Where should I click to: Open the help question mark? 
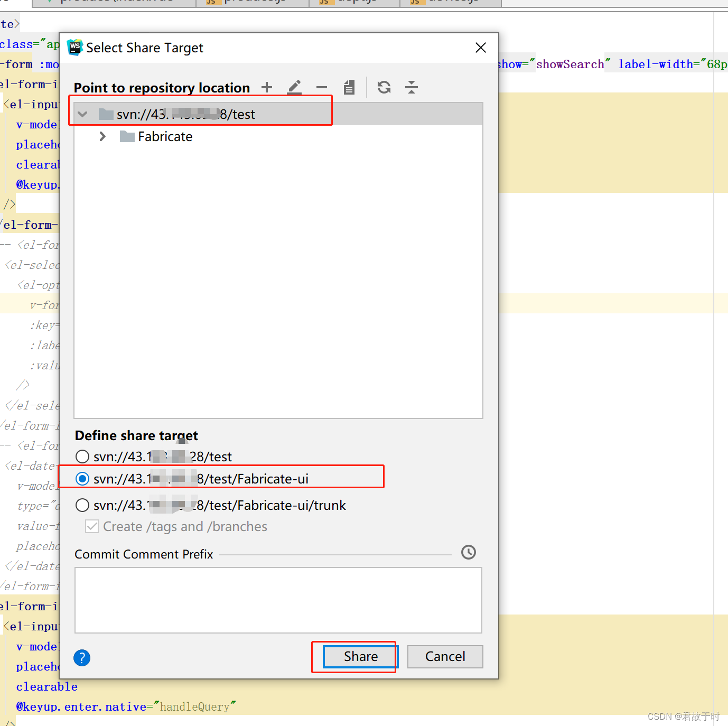point(82,658)
